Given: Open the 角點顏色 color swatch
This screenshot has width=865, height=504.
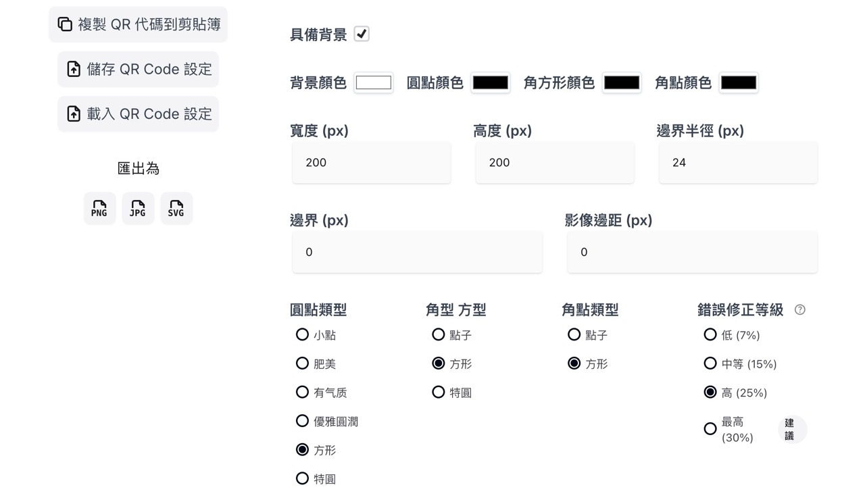Looking at the screenshot, I should (x=739, y=82).
